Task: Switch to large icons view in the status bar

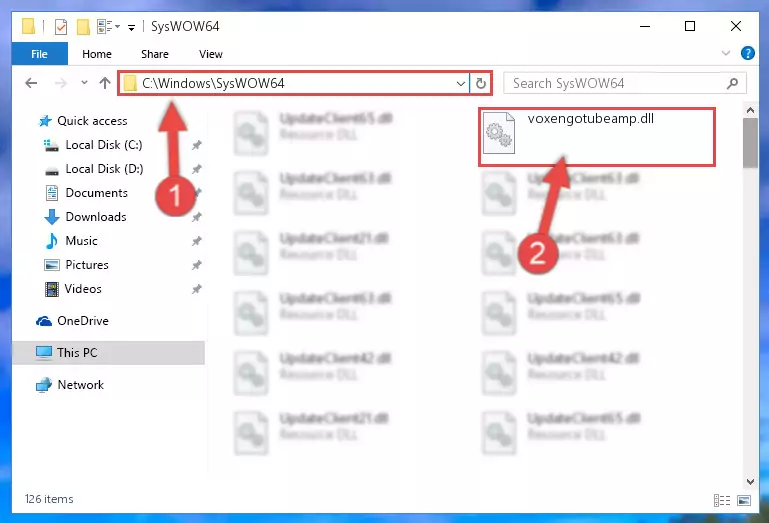Action: pos(744,500)
